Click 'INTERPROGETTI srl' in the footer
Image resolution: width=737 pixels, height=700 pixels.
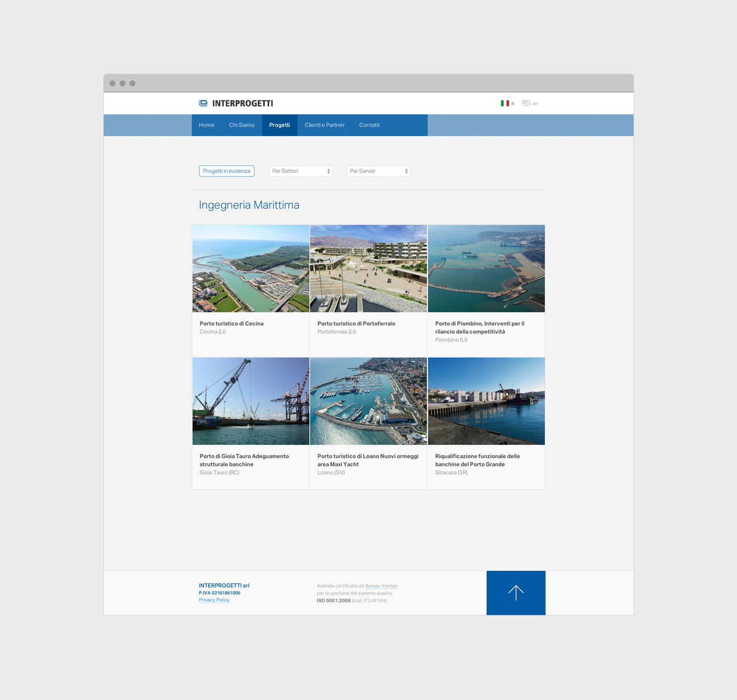click(x=224, y=586)
